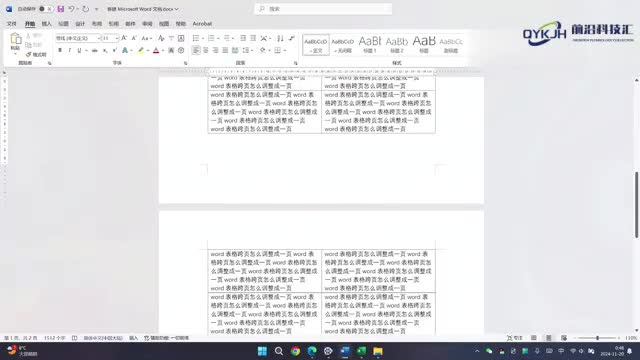Center the paragraph text
640x360 pixels.
206,50
